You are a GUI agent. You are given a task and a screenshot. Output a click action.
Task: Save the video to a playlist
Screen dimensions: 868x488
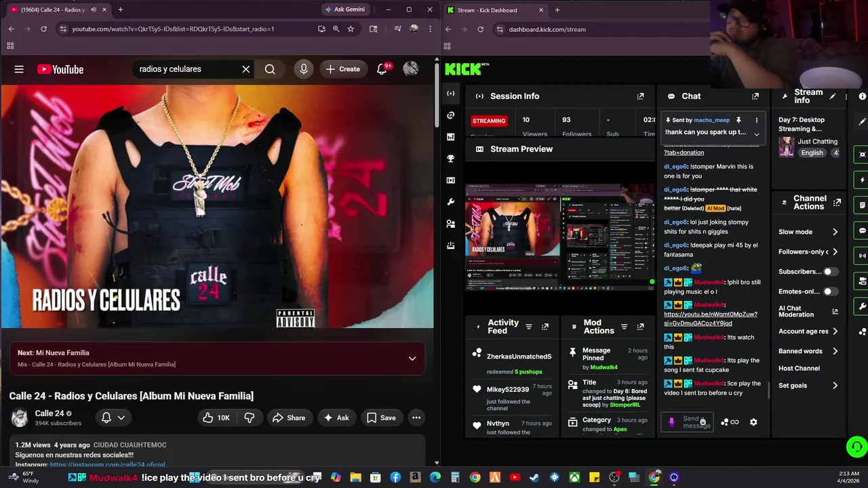pyautogui.click(x=381, y=418)
